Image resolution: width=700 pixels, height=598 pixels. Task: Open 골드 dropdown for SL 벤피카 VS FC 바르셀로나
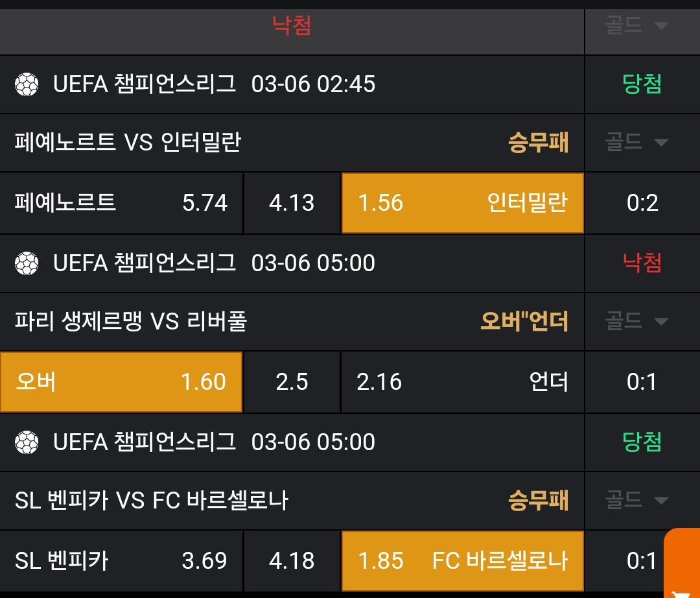pyautogui.click(x=636, y=500)
